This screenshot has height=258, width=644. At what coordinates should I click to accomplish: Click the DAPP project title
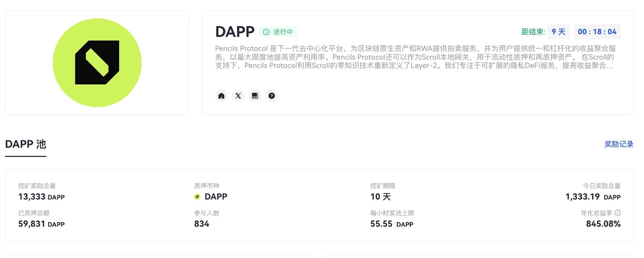coord(235,32)
